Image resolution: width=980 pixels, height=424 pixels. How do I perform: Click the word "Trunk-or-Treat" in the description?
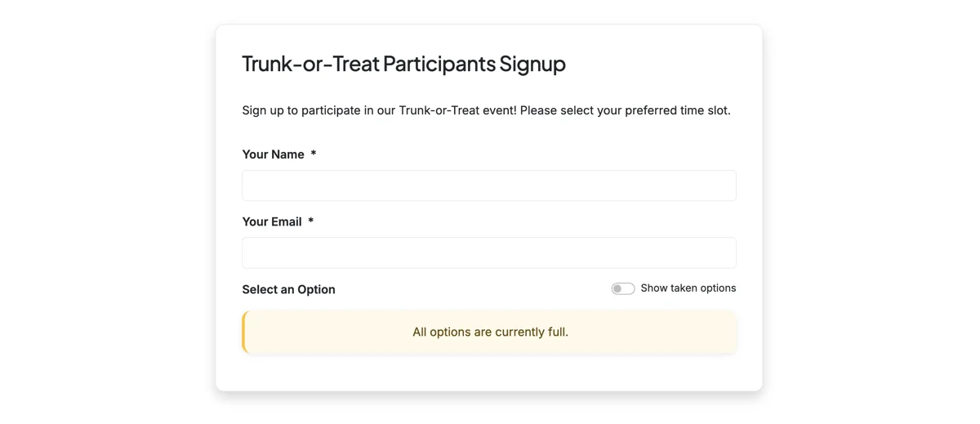pyautogui.click(x=439, y=110)
